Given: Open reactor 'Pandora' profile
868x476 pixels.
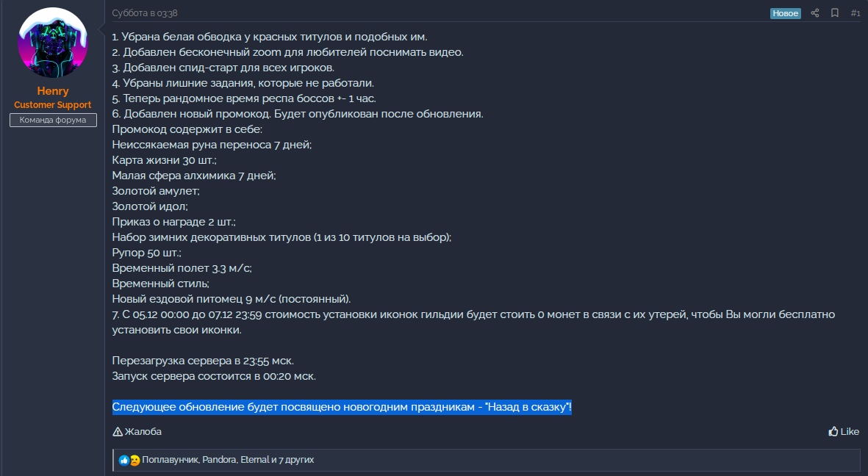Looking at the screenshot, I should point(220,461).
